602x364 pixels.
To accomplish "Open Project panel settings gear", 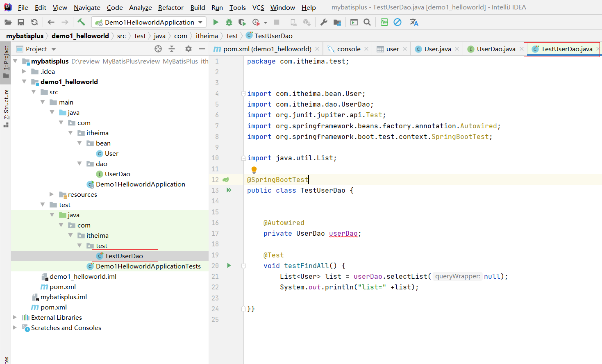I will click(x=188, y=49).
